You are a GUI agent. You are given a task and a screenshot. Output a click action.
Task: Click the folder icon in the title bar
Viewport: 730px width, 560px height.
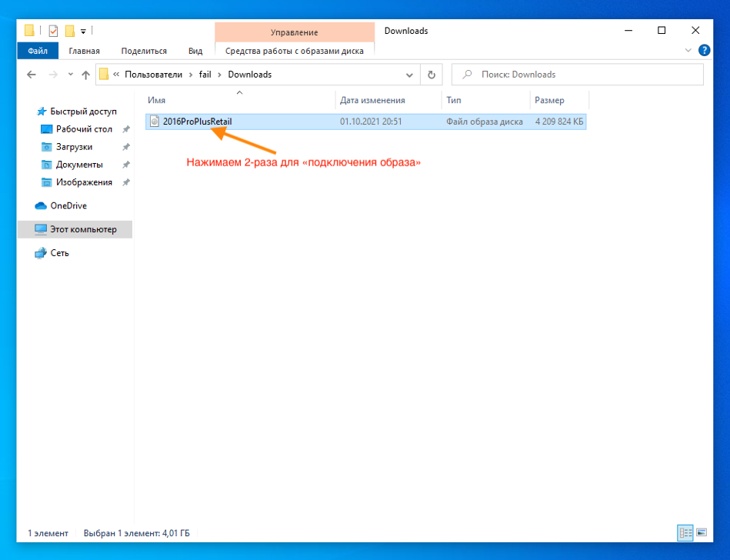(x=29, y=31)
